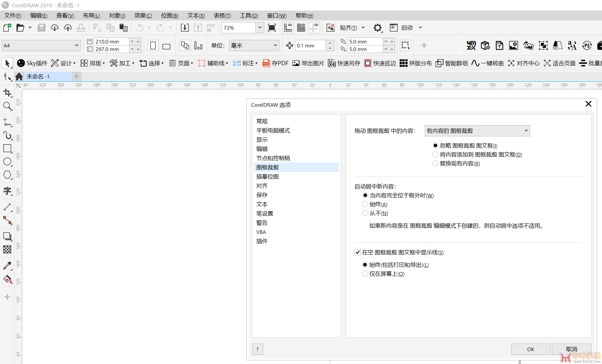Expand the 贴齐 snap dropdown
Viewport: 602px width, 364px height.
(x=363, y=28)
